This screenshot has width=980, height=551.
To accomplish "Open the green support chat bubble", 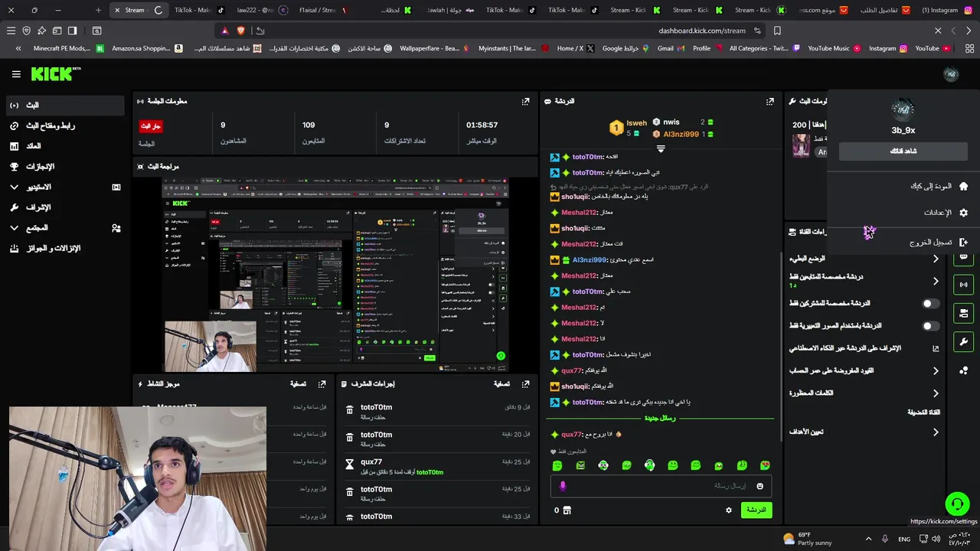I will tap(957, 504).
